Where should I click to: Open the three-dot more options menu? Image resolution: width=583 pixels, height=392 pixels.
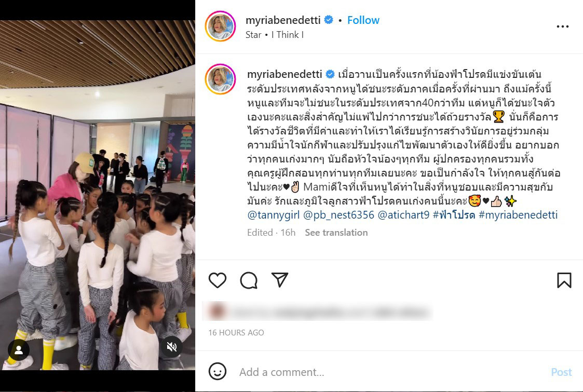pyautogui.click(x=563, y=26)
